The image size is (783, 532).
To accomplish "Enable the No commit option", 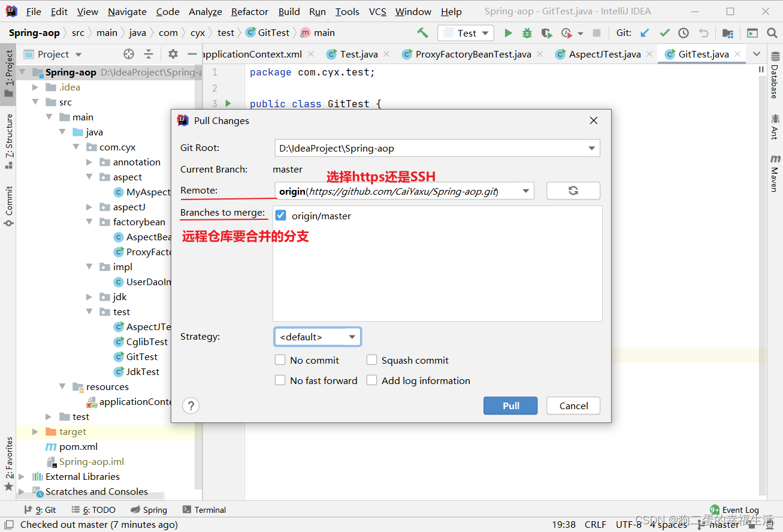I will pos(280,360).
